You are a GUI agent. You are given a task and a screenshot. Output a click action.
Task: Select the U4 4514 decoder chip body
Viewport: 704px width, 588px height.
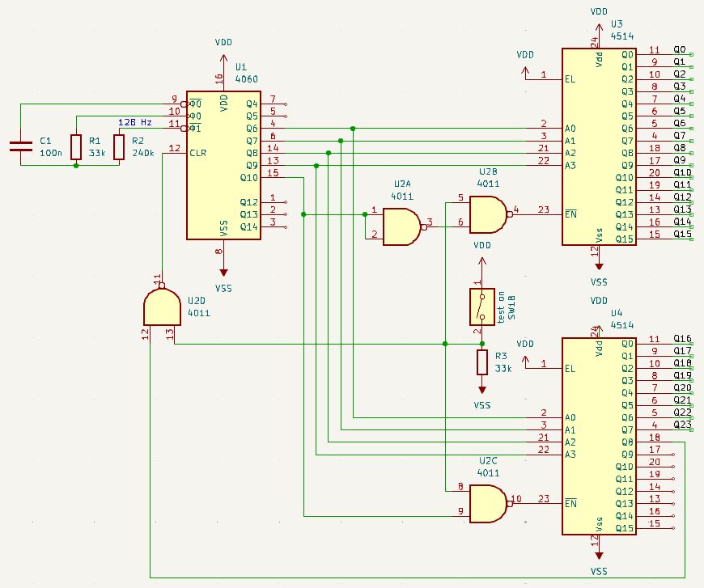pos(599,437)
